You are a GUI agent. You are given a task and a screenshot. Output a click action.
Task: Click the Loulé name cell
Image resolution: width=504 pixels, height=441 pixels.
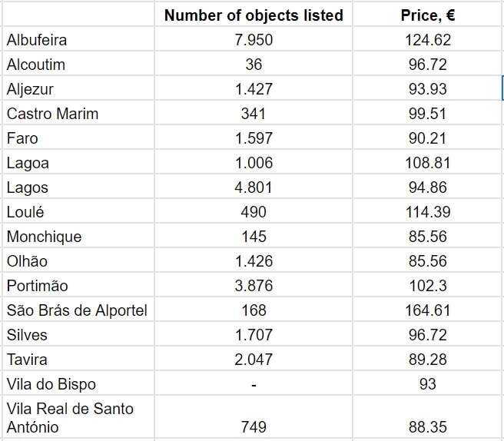tap(25, 212)
